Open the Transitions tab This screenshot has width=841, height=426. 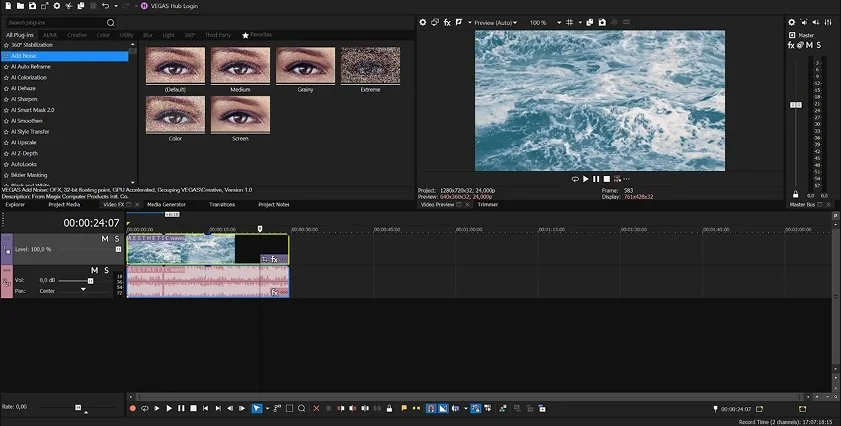coord(222,204)
